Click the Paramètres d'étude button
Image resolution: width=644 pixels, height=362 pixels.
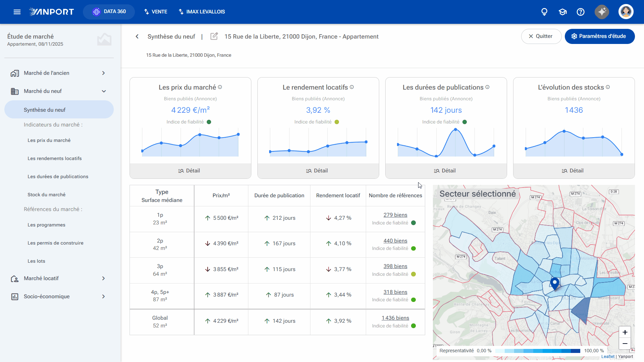point(600,36)
